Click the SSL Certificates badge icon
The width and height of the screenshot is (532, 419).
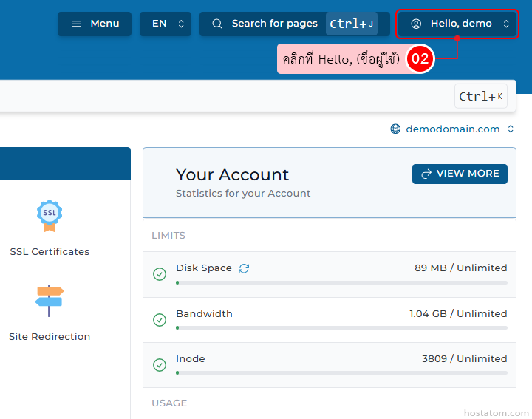(x=50, y=215)
